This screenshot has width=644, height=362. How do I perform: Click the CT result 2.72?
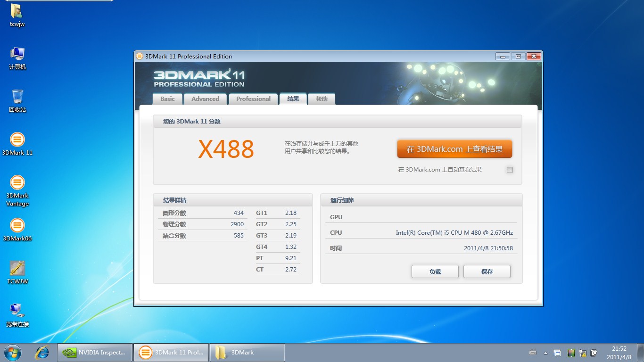(291, 270)
